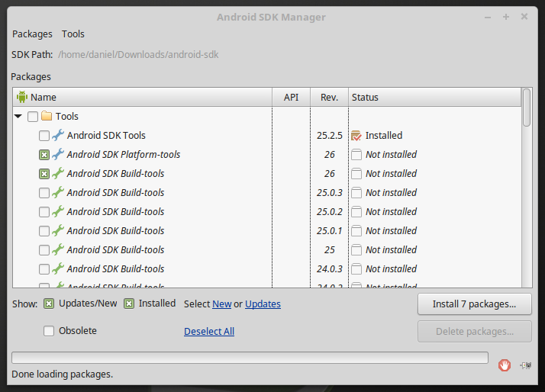Image resolution: width=545 pixels, height=392 pixels.
Task: Check Build-tools rev 24.0.3 checkbox
Action: (x=44, y=269)
